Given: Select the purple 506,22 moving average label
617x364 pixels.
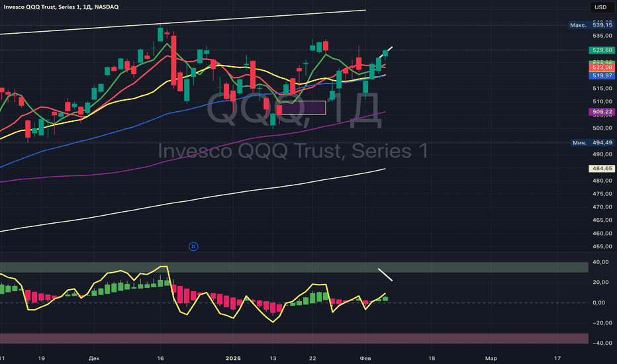Looking at the screenshot, I should click(600, 112).
